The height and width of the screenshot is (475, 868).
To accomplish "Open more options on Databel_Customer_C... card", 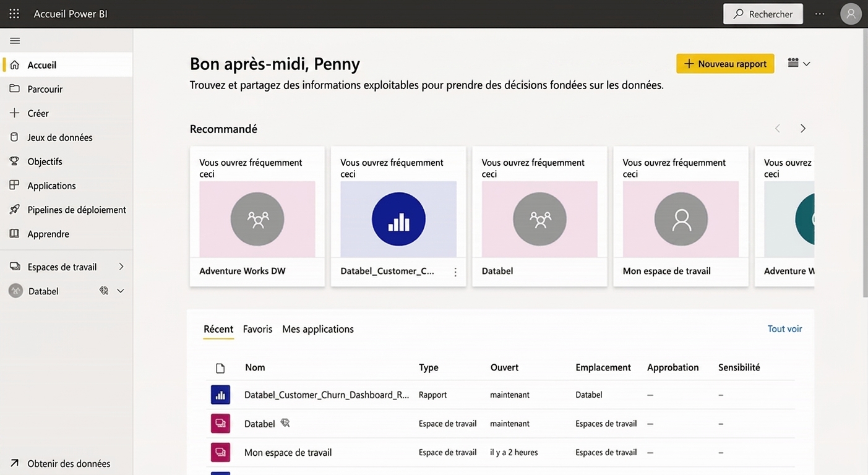I will click(x=455, y=272).
